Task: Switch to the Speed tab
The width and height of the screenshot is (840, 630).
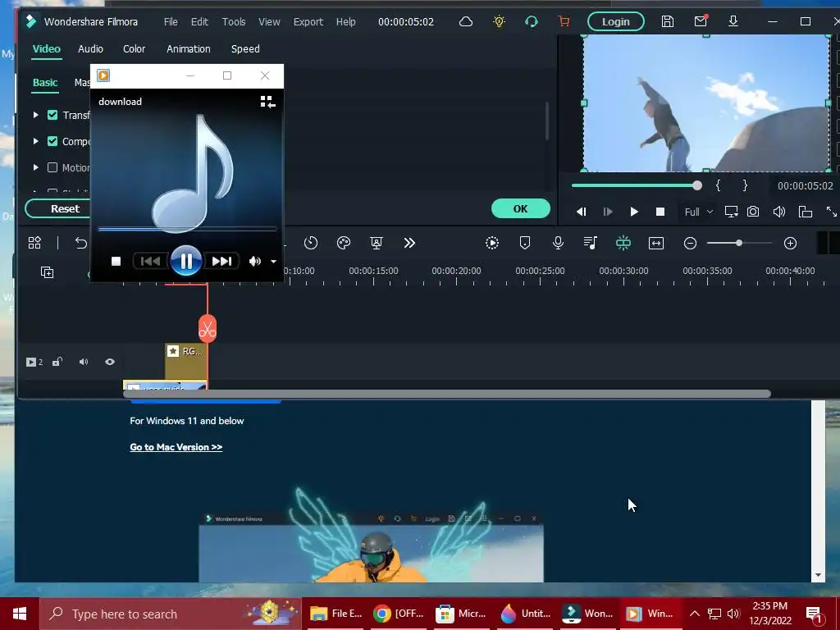Action: pyautogui.click(x=245, y=48)
